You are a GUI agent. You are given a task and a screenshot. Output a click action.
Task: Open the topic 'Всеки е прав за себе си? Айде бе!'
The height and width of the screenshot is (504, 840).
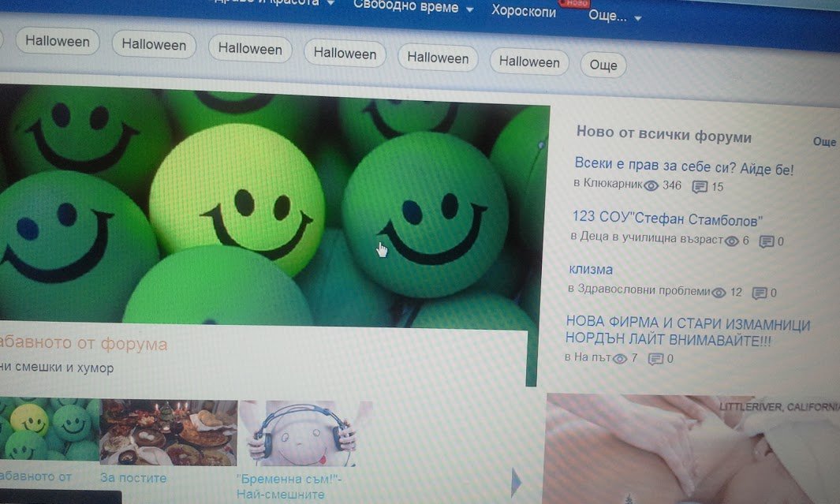[x=684, y=168]
